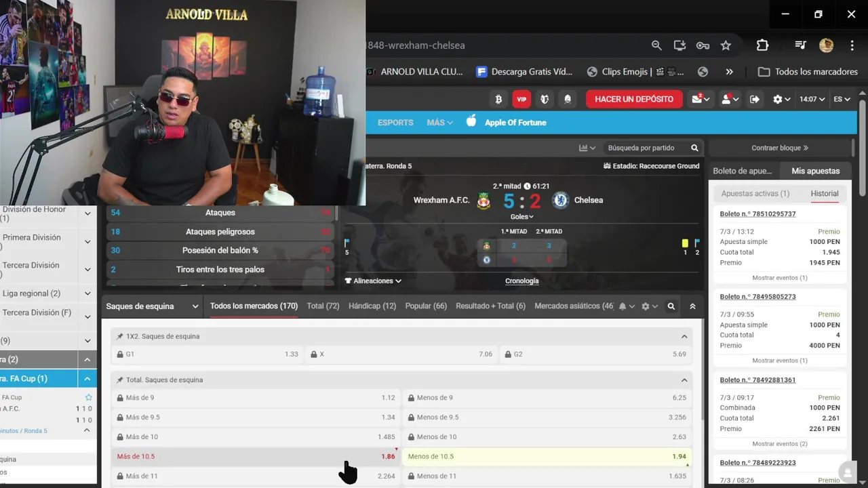Click the pin icon beside 1X2. Saques de esquina
This screenshot has height=488, width=868.
click(120, 336)
